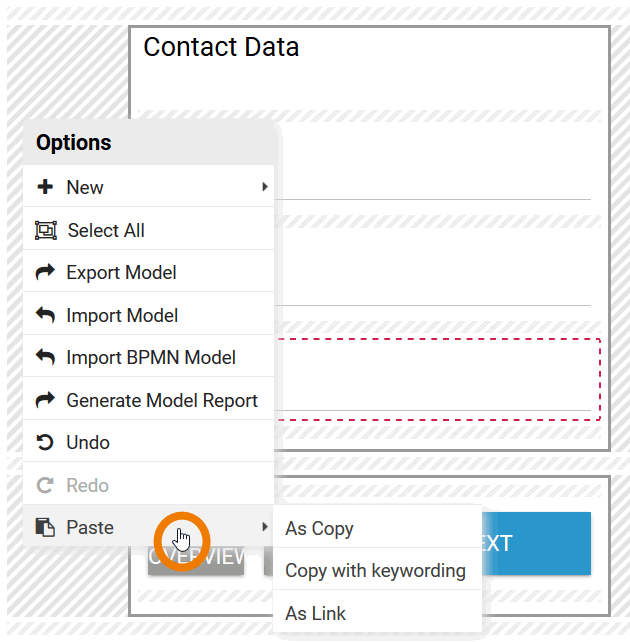
Task: Expand the Paste submenu arrow
Action: (265, 527)
